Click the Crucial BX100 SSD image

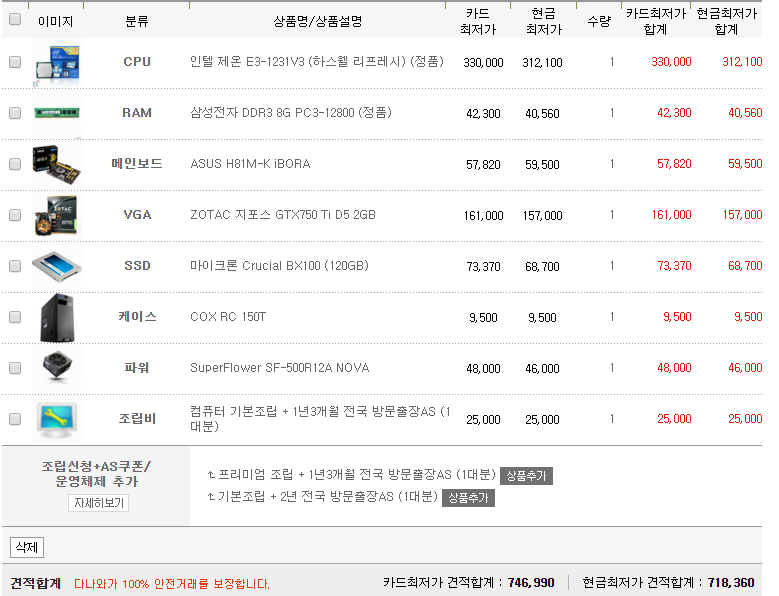(x=57, y=266)
